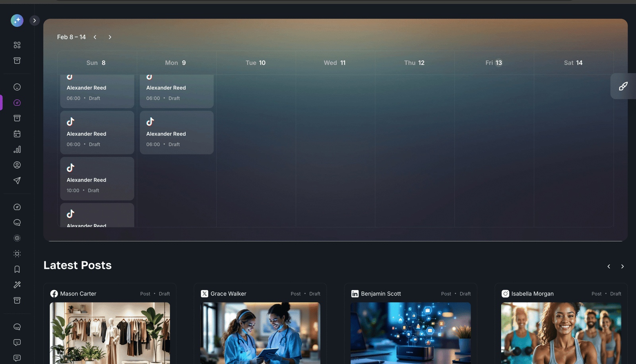Select the Fri 13 day column header
This screenshot has height=364, width=636.
tap(494, 63)
